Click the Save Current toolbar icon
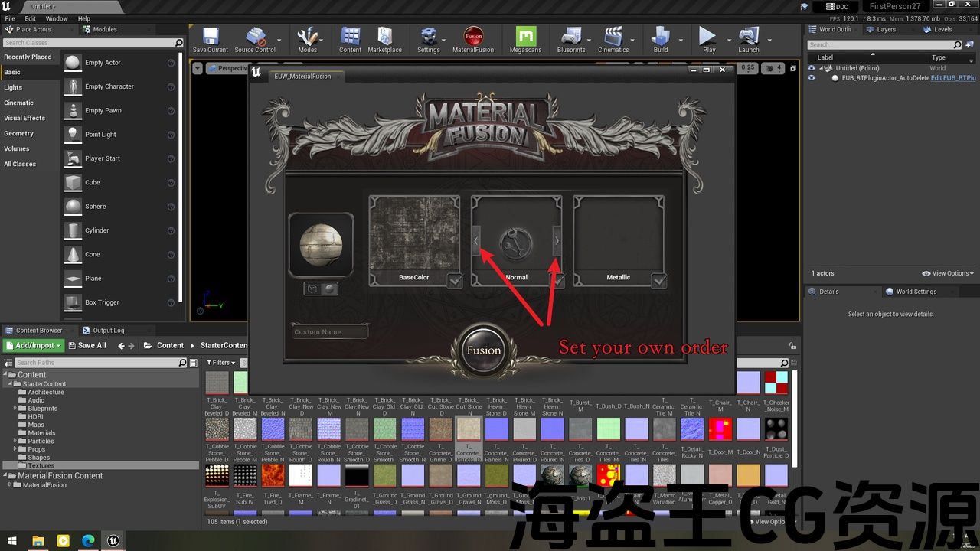 210,37
